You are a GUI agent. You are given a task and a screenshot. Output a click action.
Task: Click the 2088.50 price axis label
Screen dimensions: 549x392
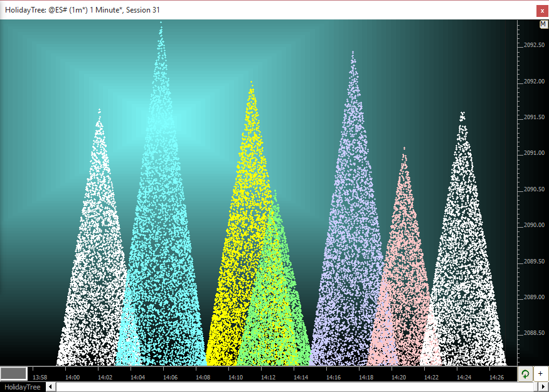534,333
